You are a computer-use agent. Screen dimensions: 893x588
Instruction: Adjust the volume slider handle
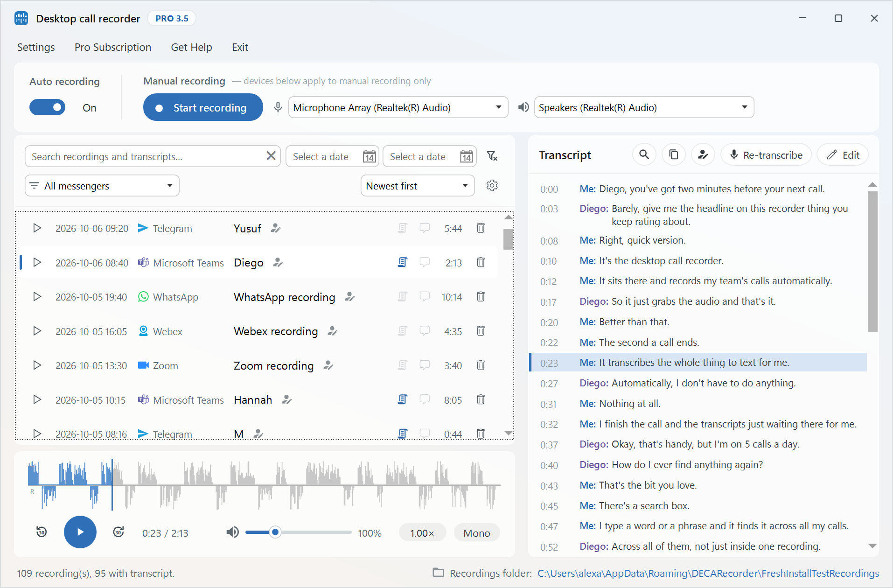(275, 532)
